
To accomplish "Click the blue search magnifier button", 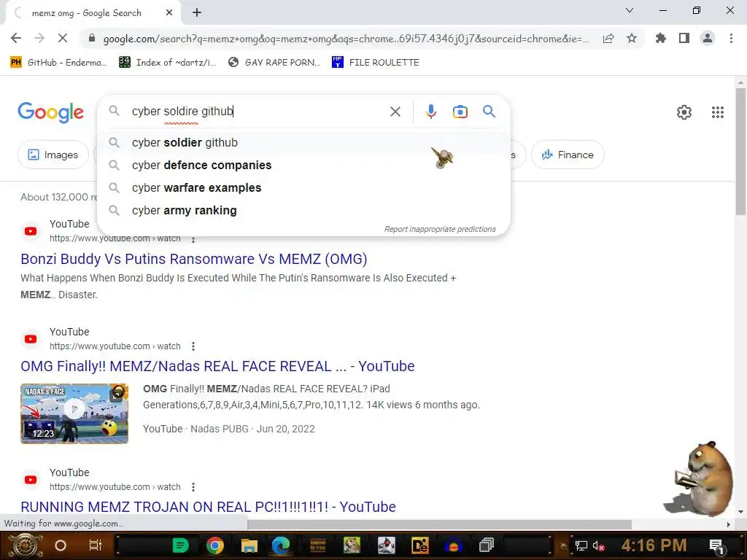I will point(489,112).
